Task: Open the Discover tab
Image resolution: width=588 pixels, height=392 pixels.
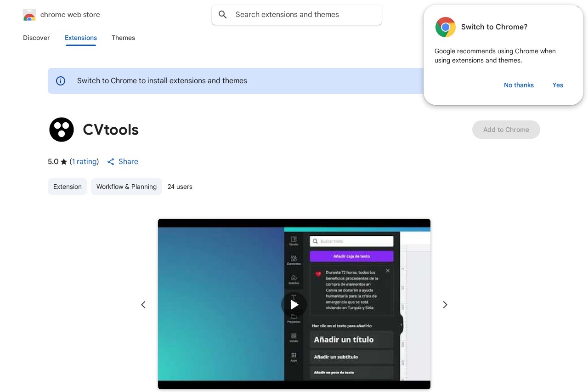Action: click(x=36, y=38)
